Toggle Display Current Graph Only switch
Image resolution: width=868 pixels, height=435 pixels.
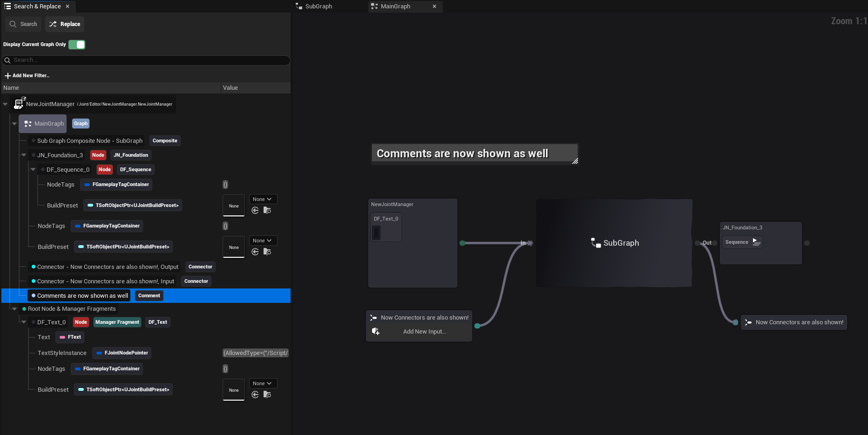coord(77,45)
